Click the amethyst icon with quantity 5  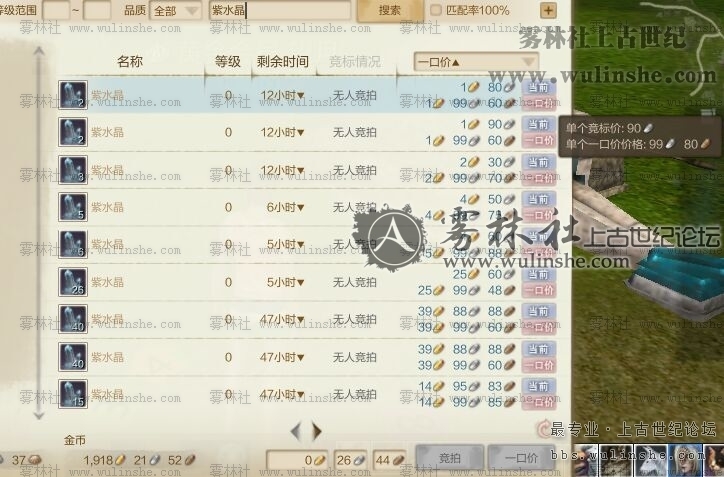[73, 207]
